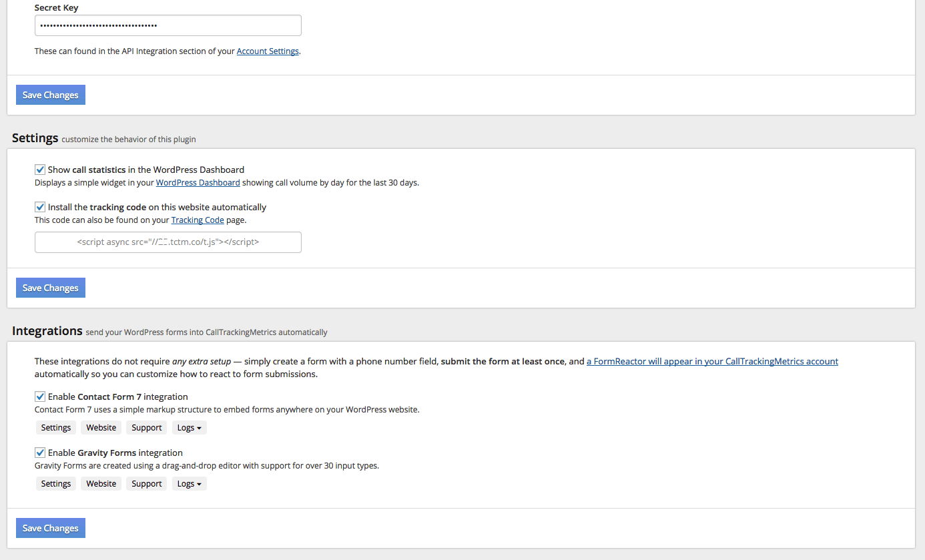Open Gravity Forms Settings button
The image size is (925, 560).
tap(56, 483)
